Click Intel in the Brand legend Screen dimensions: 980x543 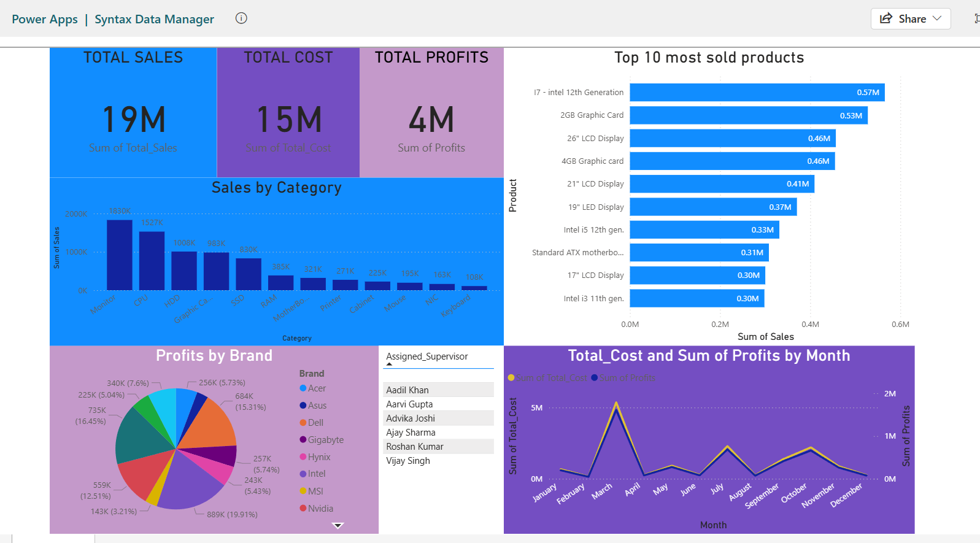pyautogui.click(x=317, y=474)
